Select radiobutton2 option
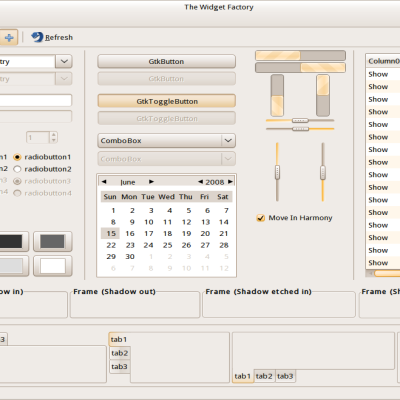The height and width of the screenshot is (400, 400). pos(42,169)
